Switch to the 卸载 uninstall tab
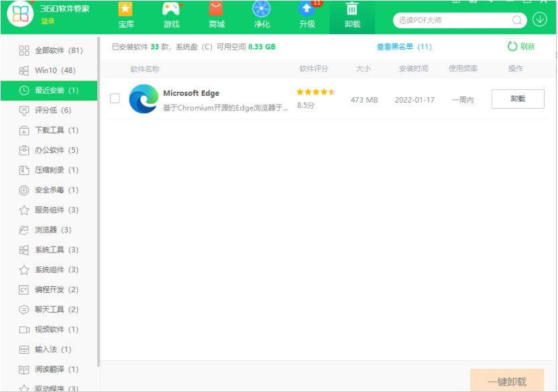Screen dimensions: 558x392 pos(352,16)
